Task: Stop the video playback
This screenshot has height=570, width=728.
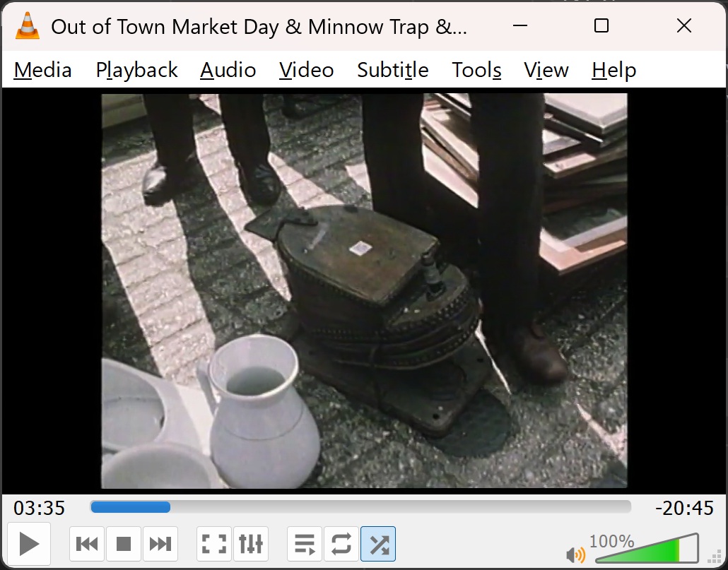Action: [x=124, y=544]
